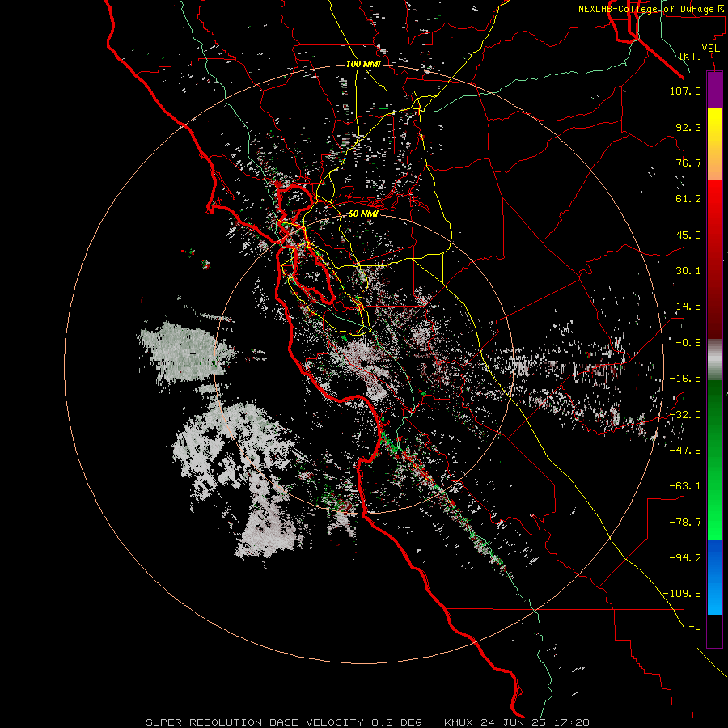Click the gray near-zero segment of the color bar
Image resolution: width=728 pixels, height=728 pixels.
point(714,359)
